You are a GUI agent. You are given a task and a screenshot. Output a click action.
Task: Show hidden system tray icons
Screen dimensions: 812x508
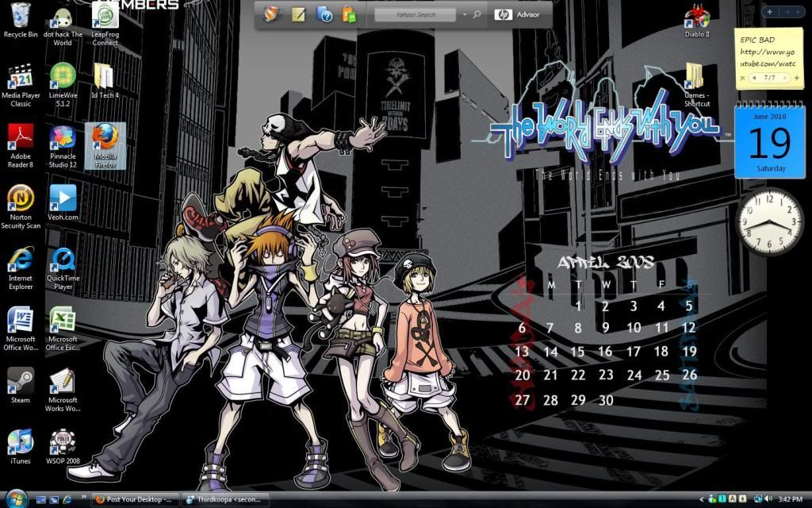pyautogui.click(x=703, y=500)
